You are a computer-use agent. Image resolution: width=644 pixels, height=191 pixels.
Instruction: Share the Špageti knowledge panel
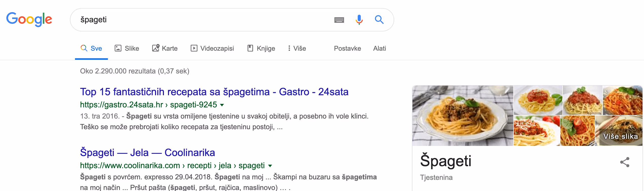coord(624,162)
